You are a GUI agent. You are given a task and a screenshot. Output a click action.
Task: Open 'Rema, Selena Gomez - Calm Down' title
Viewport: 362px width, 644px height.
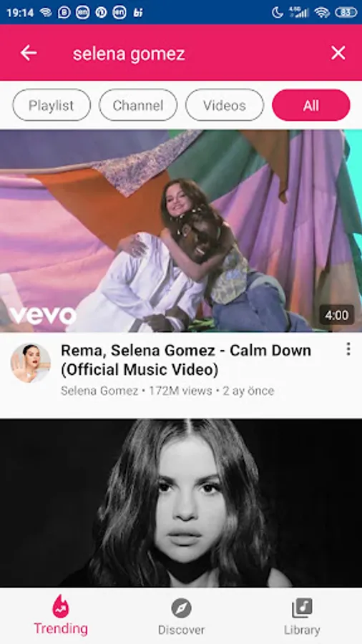pos(186,360)
